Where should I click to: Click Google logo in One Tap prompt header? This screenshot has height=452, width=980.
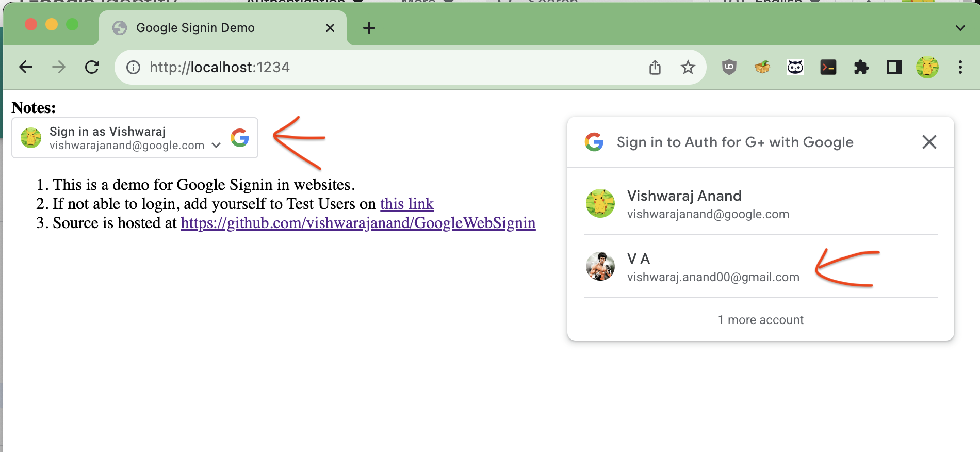[594, 142]
